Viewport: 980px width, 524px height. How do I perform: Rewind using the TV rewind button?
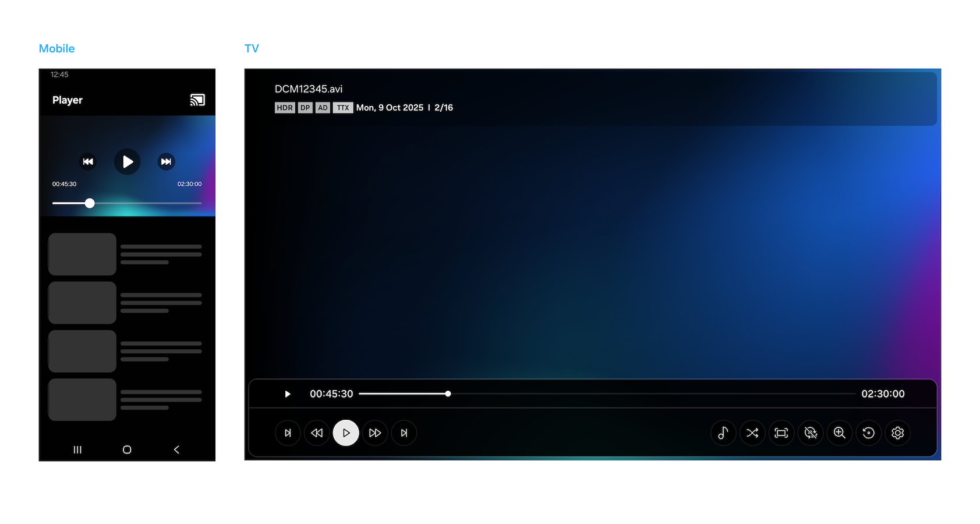[x=317, y=433]
